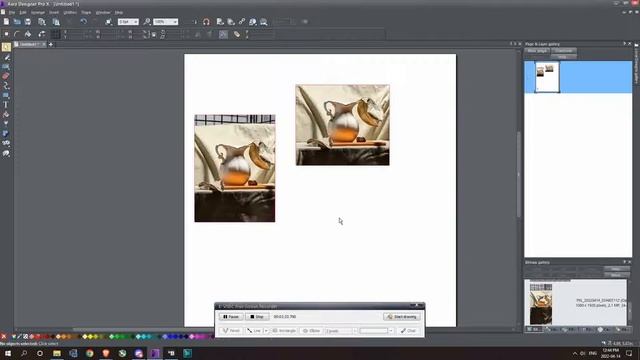This screenshot has width=640, height=360.
Task: Open the Brave browser from the taskbar
Action: [x=106, y=353]
